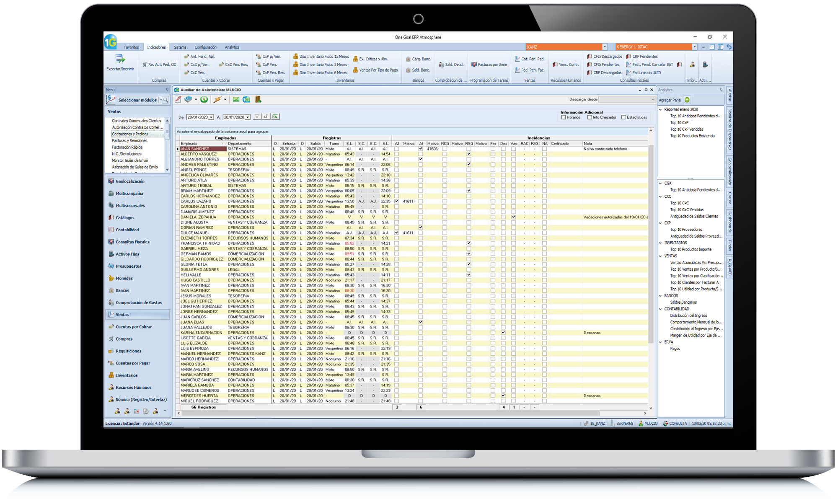The image size is (838, 504).
Task: Click the MLUCIO user status entry
Action: click(x=648, y=424)
